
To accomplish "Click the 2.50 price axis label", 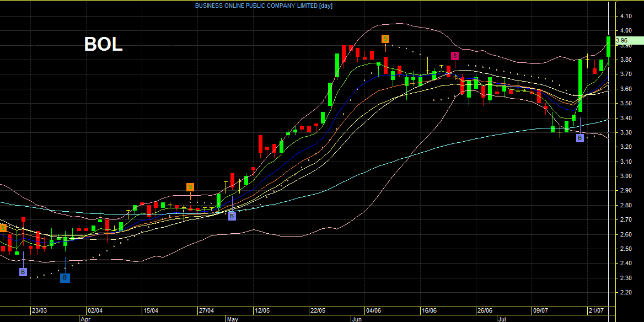I will (x=626, y=249).
